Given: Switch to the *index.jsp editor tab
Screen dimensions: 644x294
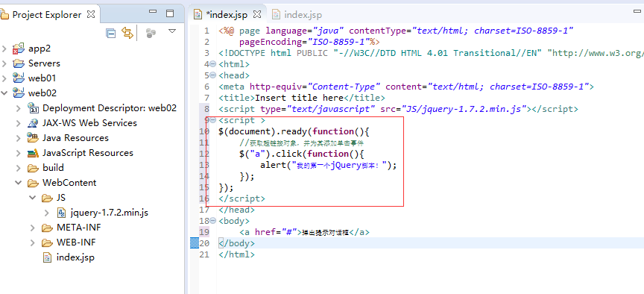Looking at the screenshot, I should (227, 15).
